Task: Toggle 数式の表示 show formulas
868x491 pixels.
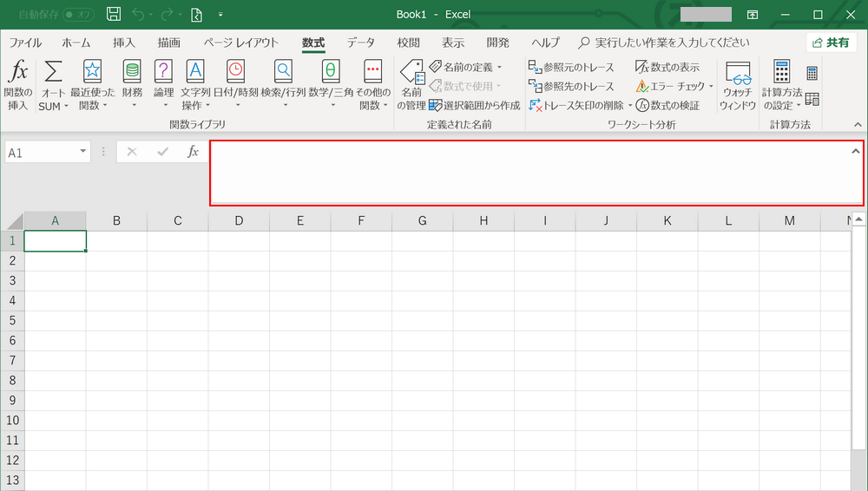Action: [x=667, y=67]
